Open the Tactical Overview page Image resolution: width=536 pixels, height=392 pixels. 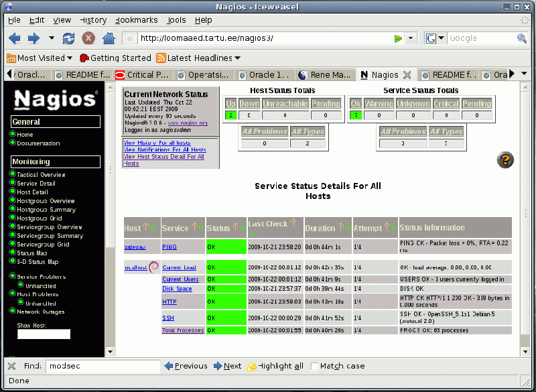(41, 174)
